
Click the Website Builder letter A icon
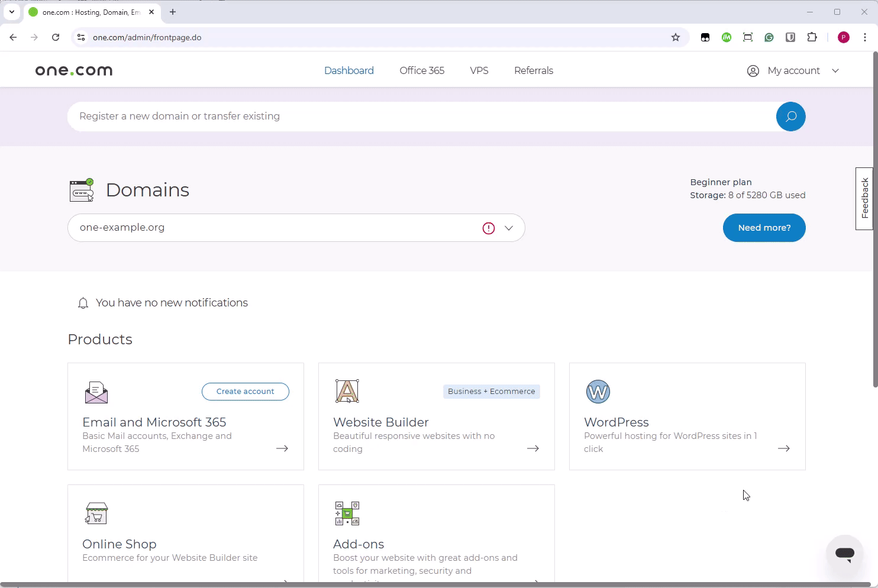pyautogui.click(x=347, y=391)
